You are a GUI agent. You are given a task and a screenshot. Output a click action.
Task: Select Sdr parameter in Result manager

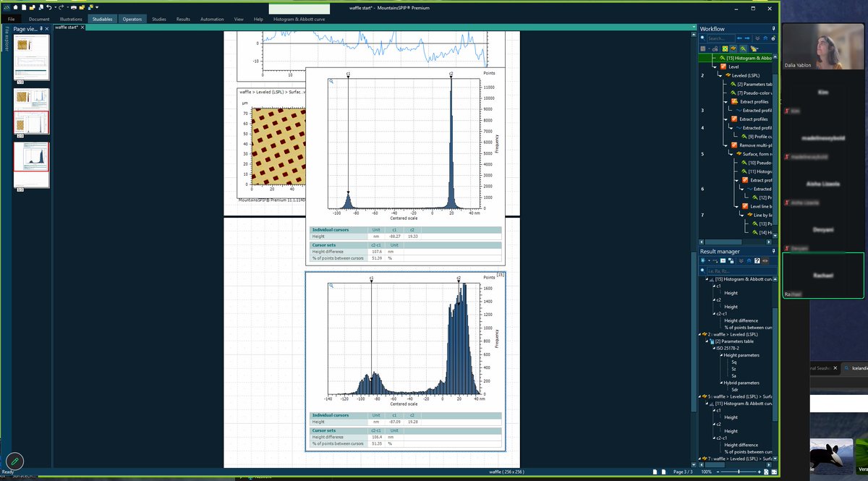tap(734, 389)
